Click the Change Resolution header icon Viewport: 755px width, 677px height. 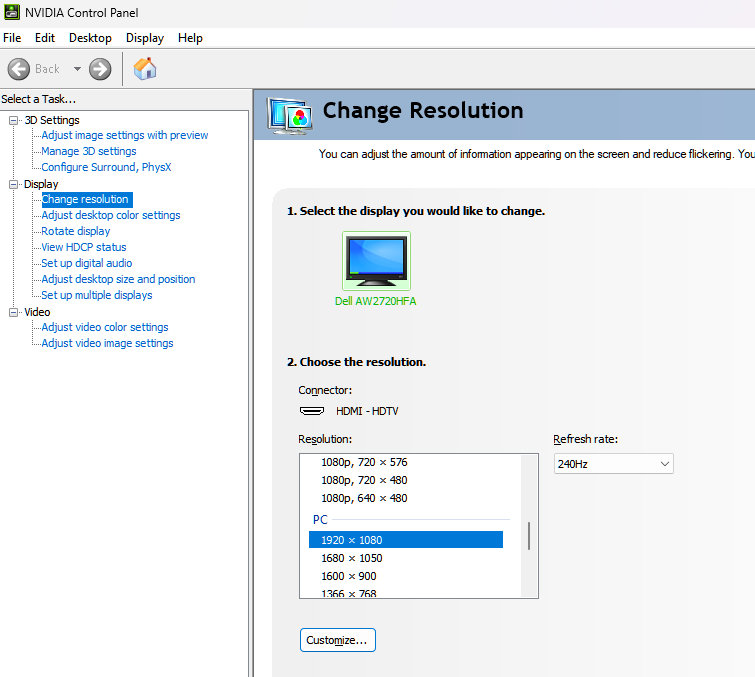290,116
